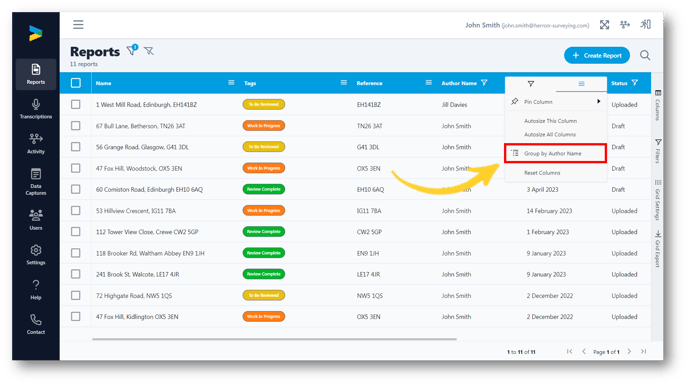Click the fullscreen expand icon in header

click(x=604, y=25)
